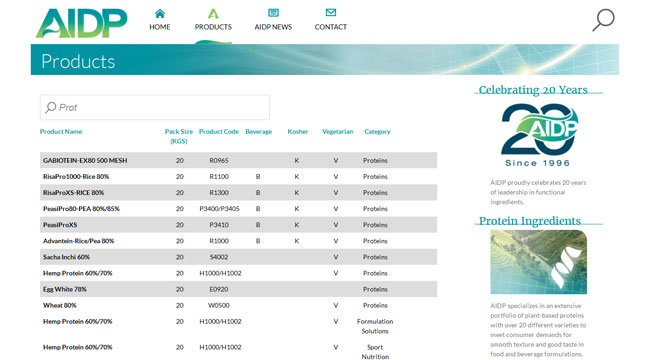Select product PeasiPro80-PEA 80%/85%
The width and height of the screenshot is (650, 360).
[x=81, y=209]
